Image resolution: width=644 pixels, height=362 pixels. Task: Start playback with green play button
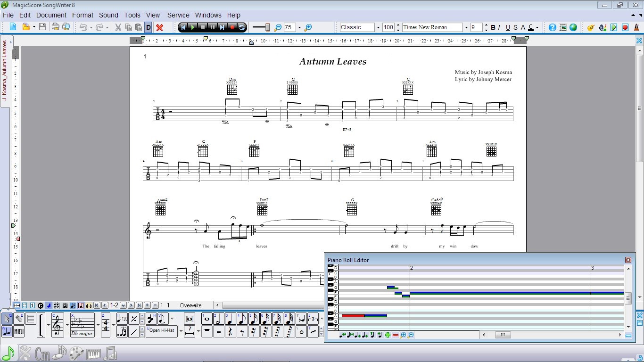[192, 27]
